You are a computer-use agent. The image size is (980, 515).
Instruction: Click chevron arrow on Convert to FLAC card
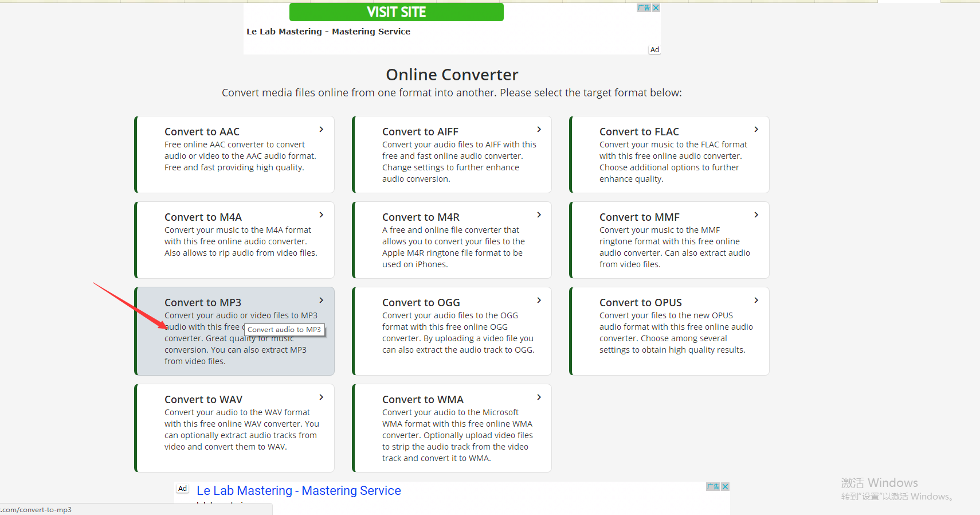pos(756,130)
